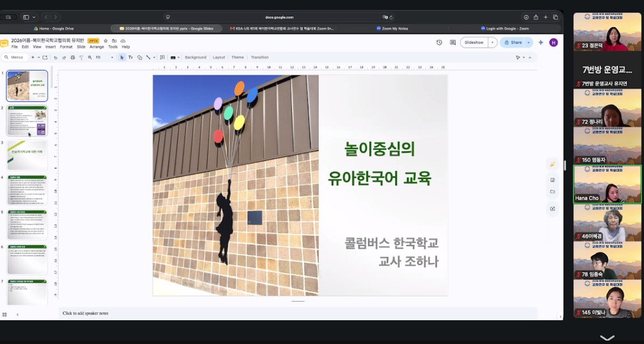This screenshot has width=644, height=344.
Task: Switch to Zoom My Notes tab
Action: click(x=392, y=29)
